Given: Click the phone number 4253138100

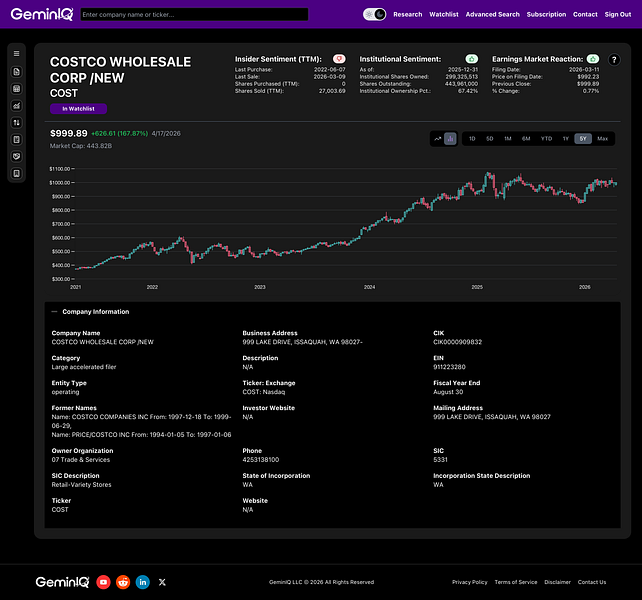Looking at the screenshot, I should point(261,460).
